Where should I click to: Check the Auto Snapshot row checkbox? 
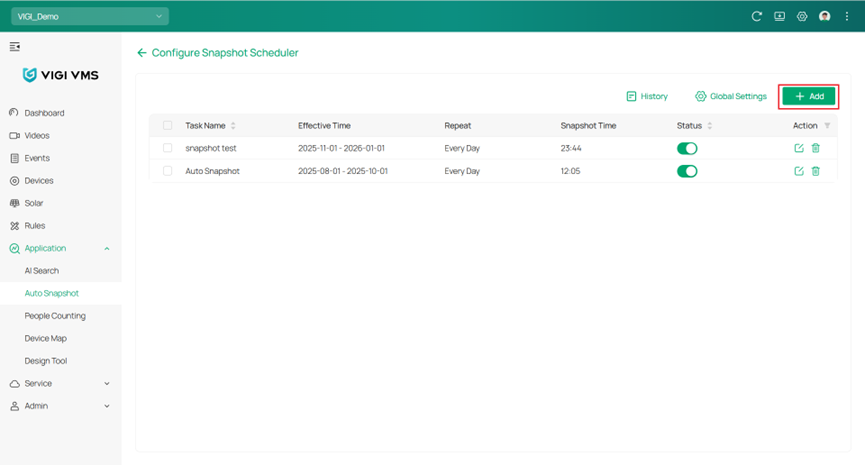pyautogui.click(x=167, y=171)
